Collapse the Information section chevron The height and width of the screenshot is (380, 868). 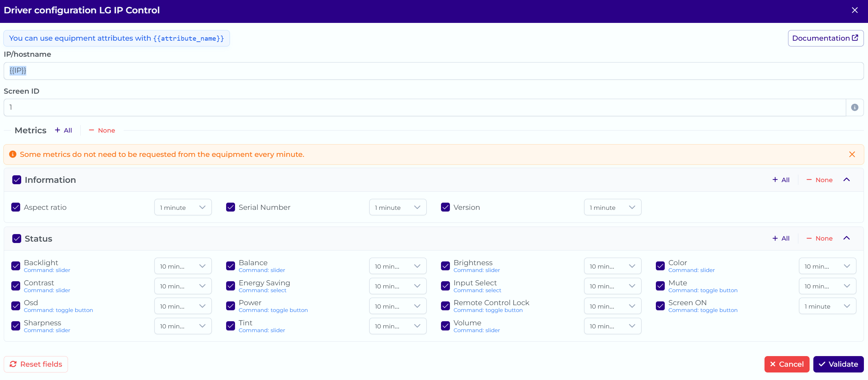[x=846, y=180]
